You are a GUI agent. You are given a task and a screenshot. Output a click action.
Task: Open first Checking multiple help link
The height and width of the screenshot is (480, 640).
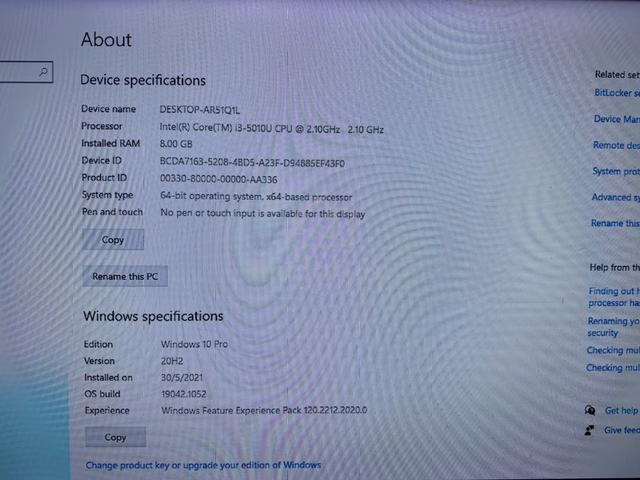coord(613,350)
